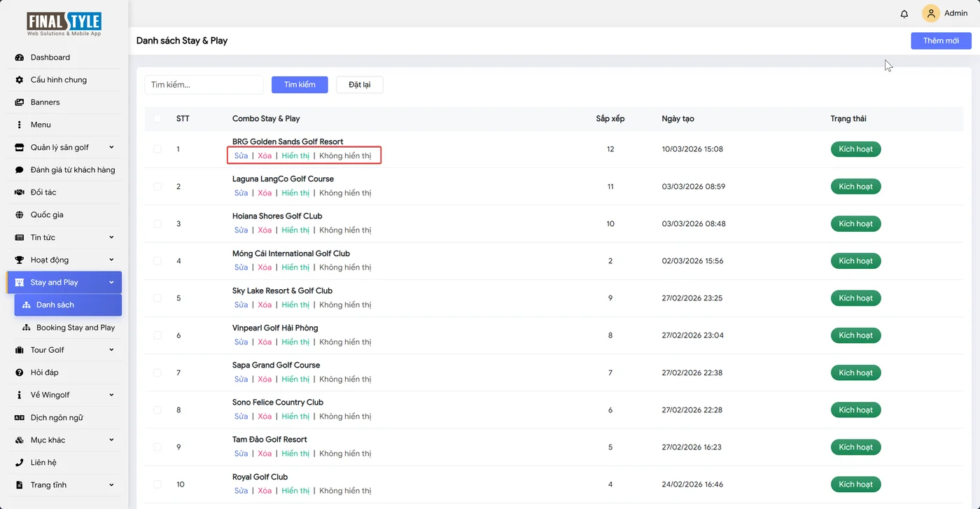980x509 pixels.
Task: Open the Dashboard menu item
Action: coord(64,57)
